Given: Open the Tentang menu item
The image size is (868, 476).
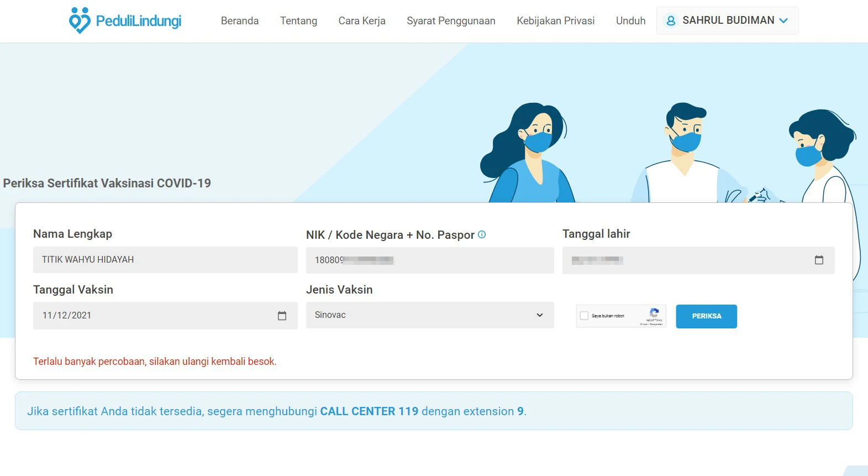Looking at the screenshot, I should tap(298, 20).
